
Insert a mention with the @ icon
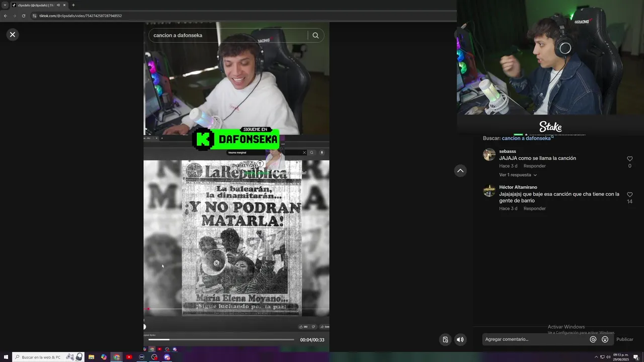(593, 339)
